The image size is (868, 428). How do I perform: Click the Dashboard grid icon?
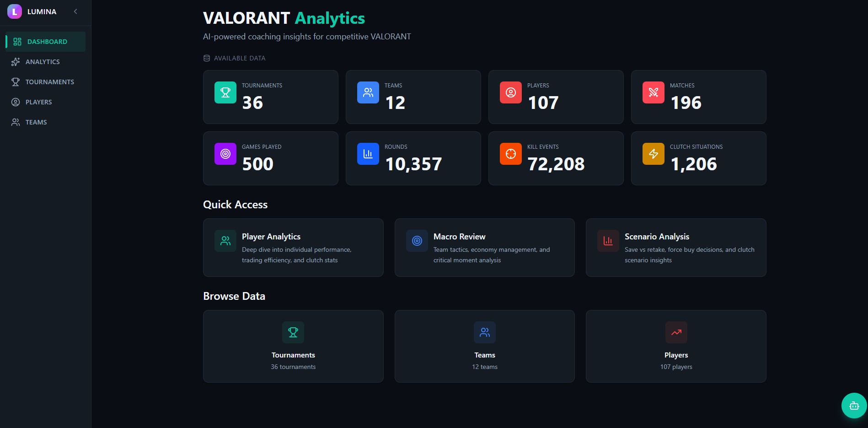tap(17, 42)
